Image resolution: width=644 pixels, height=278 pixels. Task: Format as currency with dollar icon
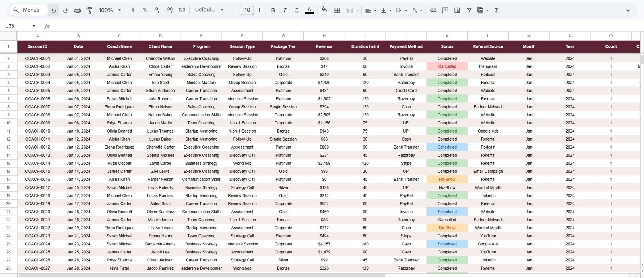133,10
